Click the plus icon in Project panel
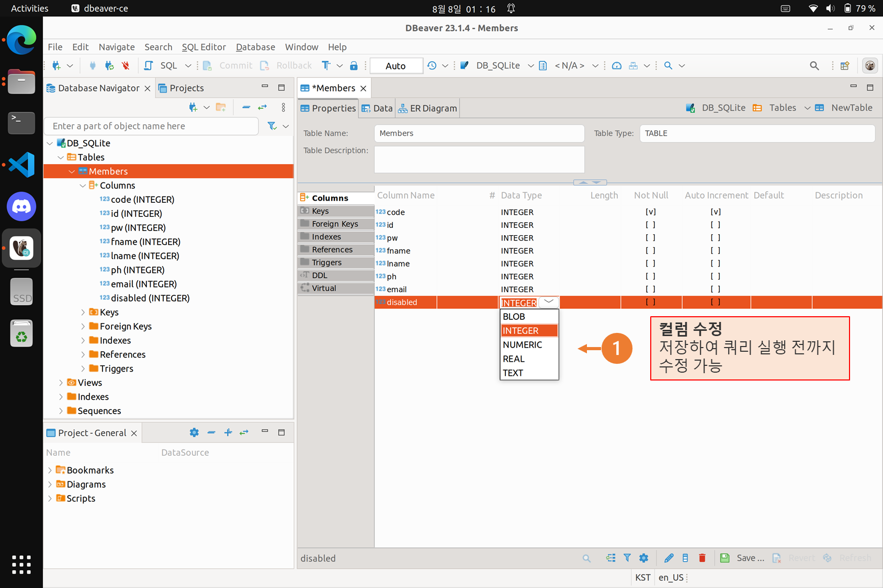 coord(228,432)
